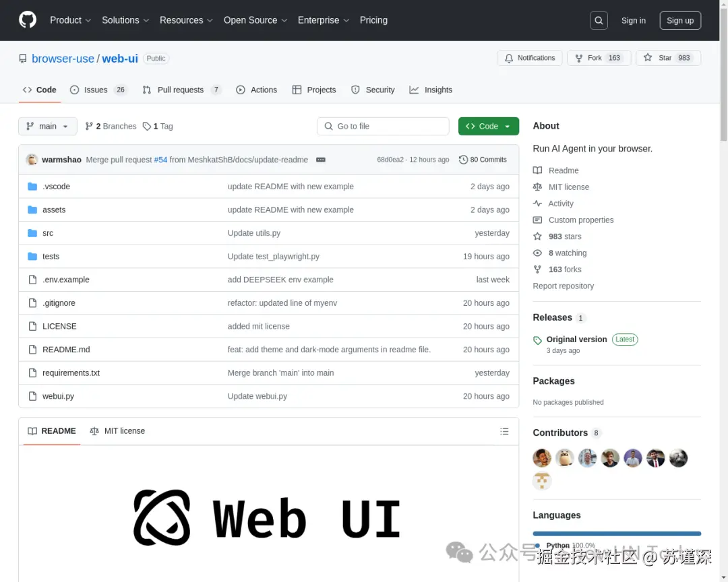Viewport: 728px width, 582px height.
Task: Open the Product menu dropdown
Action: [x=71, y=20]
